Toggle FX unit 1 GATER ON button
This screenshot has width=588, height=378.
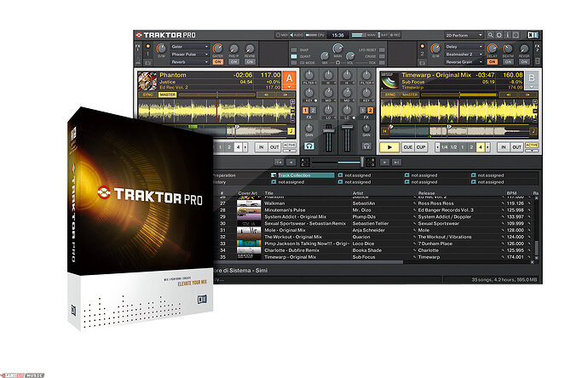point(217,62)
